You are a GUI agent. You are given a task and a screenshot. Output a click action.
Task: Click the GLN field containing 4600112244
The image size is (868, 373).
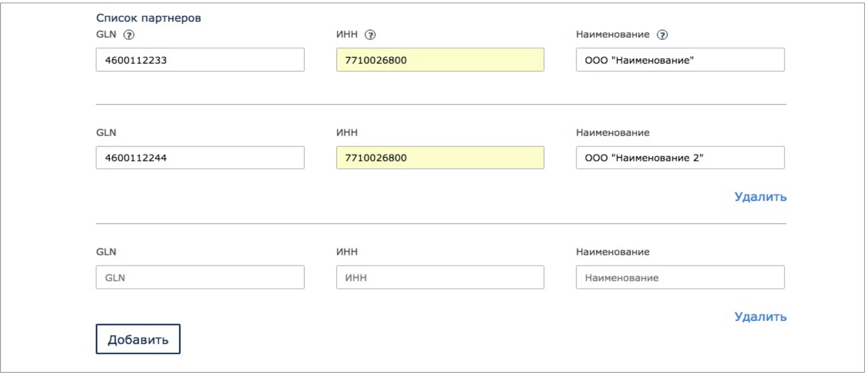[200, 158]
